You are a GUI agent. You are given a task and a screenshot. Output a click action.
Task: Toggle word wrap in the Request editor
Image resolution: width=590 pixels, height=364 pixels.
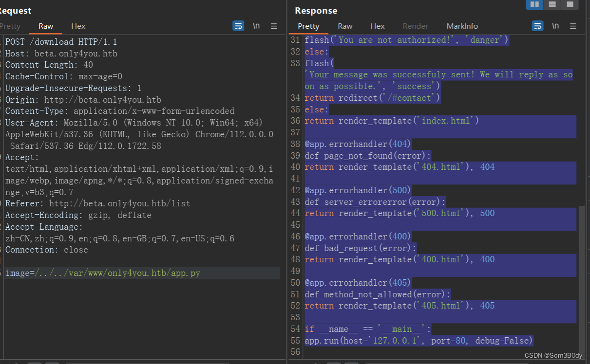238,26
